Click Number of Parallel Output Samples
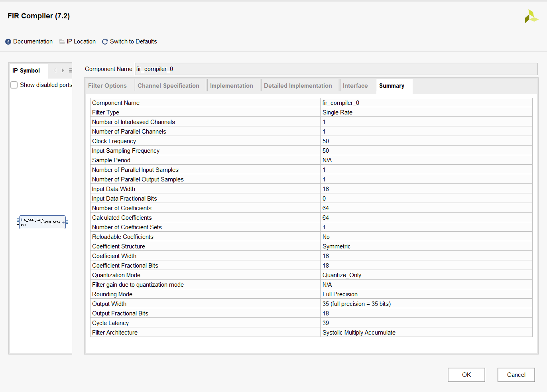Viewport: 547px width, 392px height. click(x=138, y=179)
